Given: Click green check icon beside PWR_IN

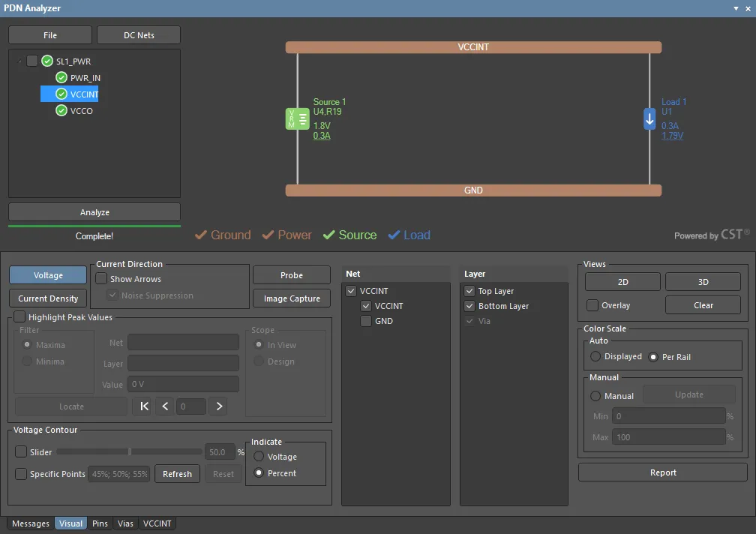Looking at the screenshot, I should point(61,78).
